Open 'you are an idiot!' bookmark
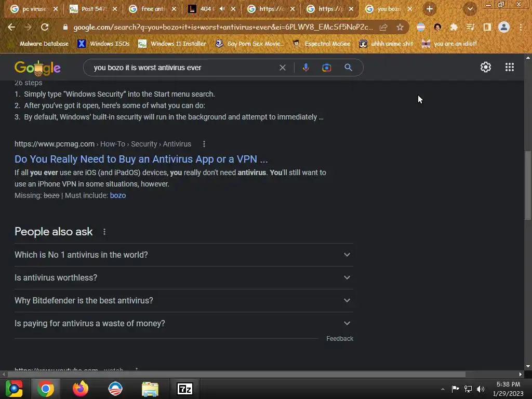Viewport: 532px width, 399px height. coord(449,44)
